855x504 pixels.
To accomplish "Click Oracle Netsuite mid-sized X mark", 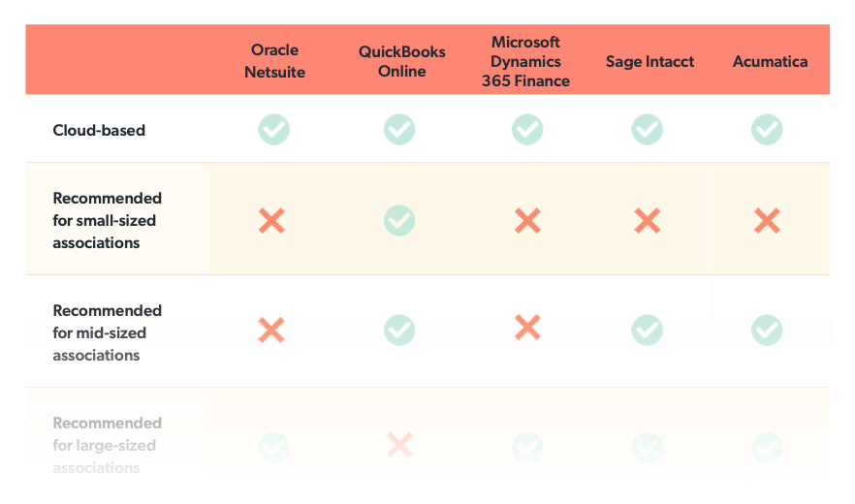I will tap(271, 330).
